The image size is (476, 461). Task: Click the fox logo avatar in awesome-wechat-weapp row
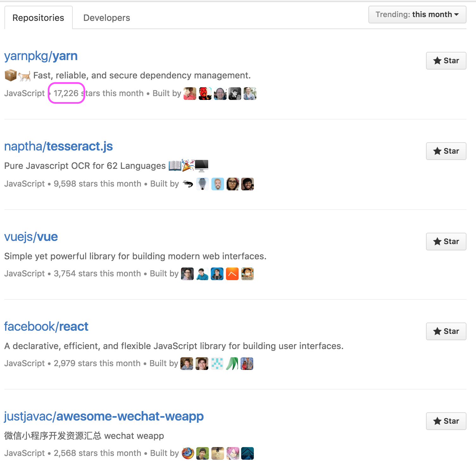(188, 453)
